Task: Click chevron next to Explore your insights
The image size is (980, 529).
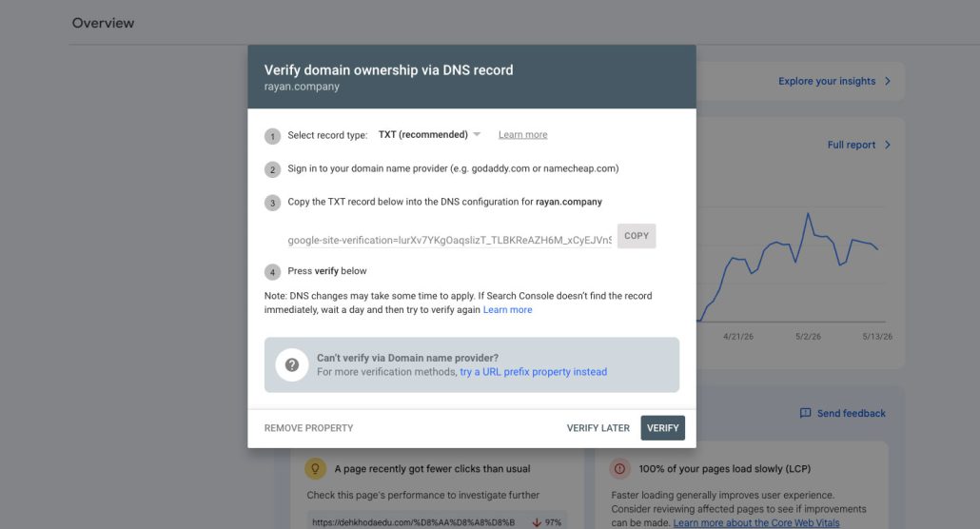Action: (888, 81)
